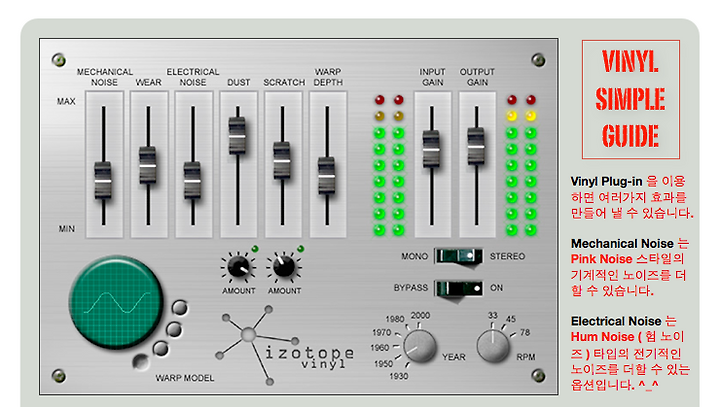This screenshot has width=720, height=407.
Task: Click the WARP MODEL label
Action: click(x=185, y=378)
